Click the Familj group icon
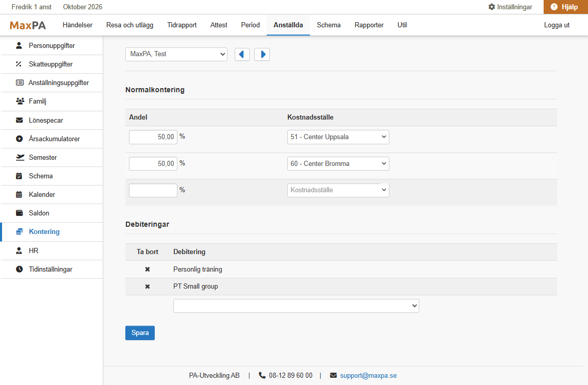This screenshot has width=588, height=385. [20, 101]
